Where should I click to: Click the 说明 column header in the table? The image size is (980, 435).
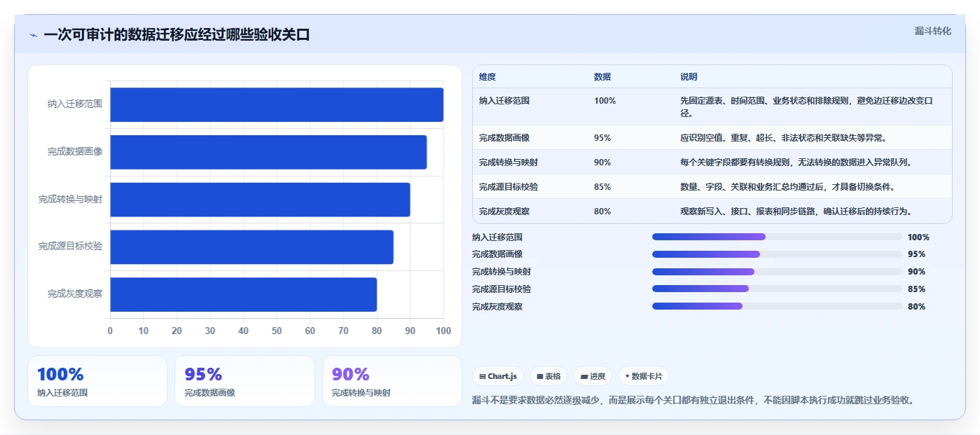pos(689,77)
